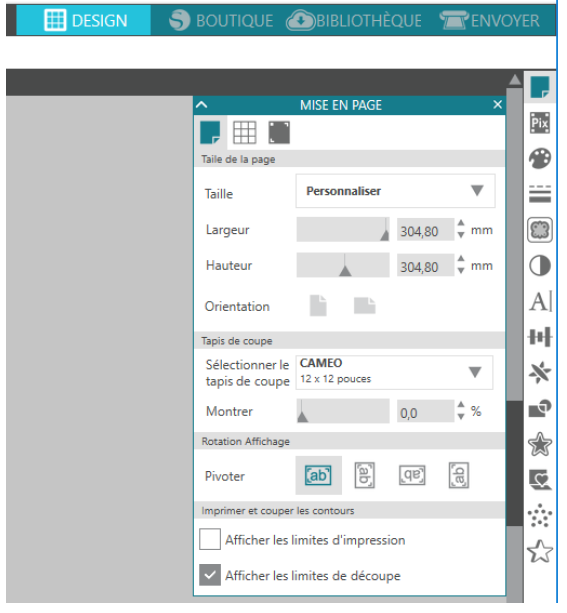The image size is (567, 613).
Task: Open the text style A icon
Action: pyautogui.click(x=540, y=301)
